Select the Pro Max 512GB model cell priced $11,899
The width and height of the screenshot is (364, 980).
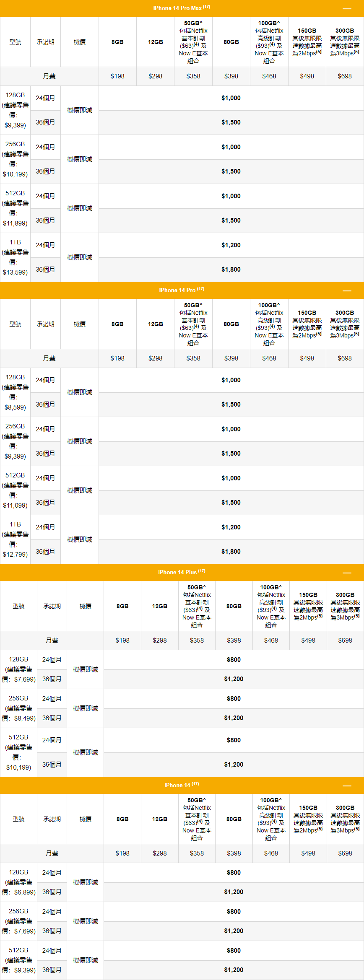15,208
